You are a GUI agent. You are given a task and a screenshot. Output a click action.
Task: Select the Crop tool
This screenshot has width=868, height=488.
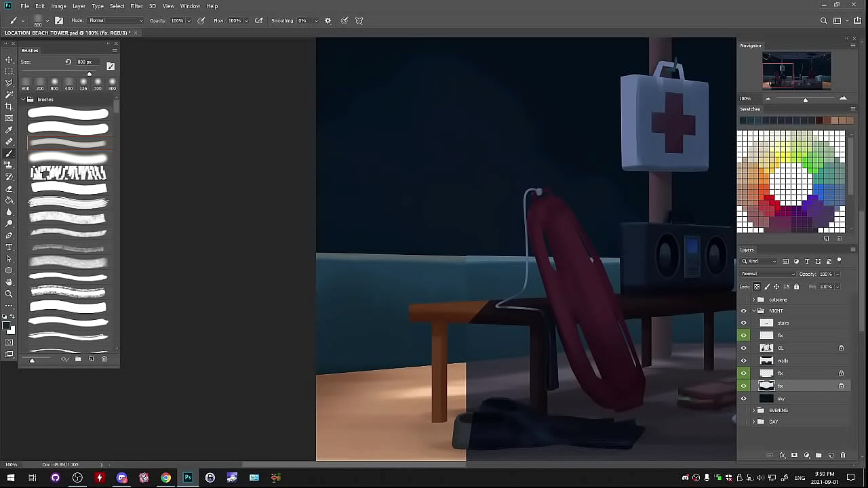9,106
